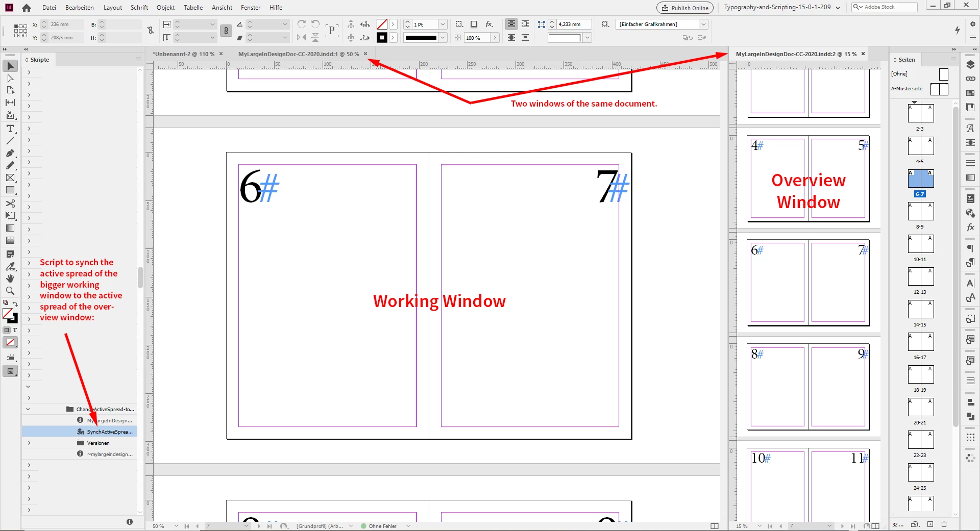Viewport: 980px width, 531px height.
Task: Select the Selection (black arrow) tool
Action: tap(10, 66)
